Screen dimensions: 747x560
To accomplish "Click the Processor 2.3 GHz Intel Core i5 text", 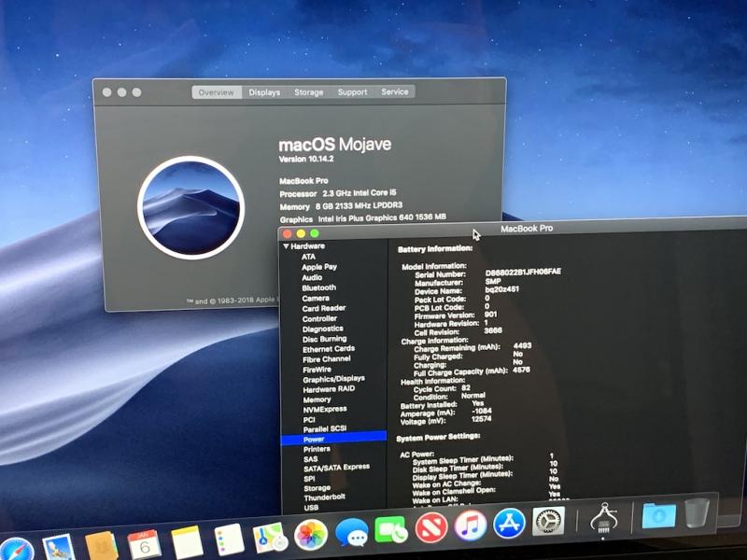I will 338,193.
